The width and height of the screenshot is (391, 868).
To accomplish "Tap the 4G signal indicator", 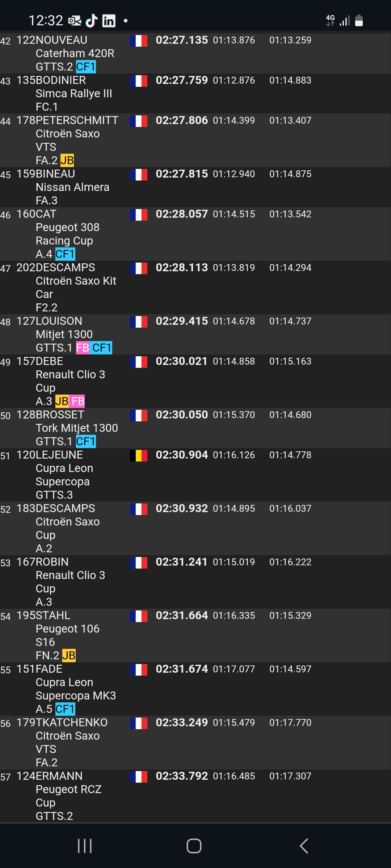I will [330, 21].
